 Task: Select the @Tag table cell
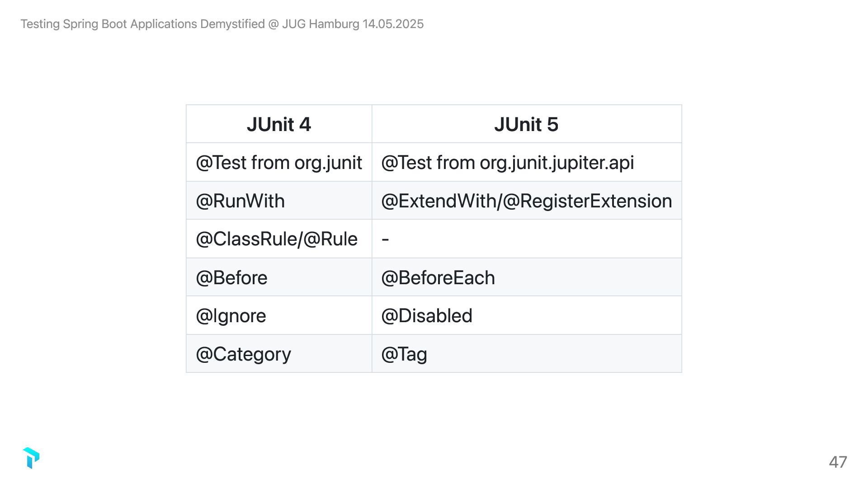tap(404, 354)
